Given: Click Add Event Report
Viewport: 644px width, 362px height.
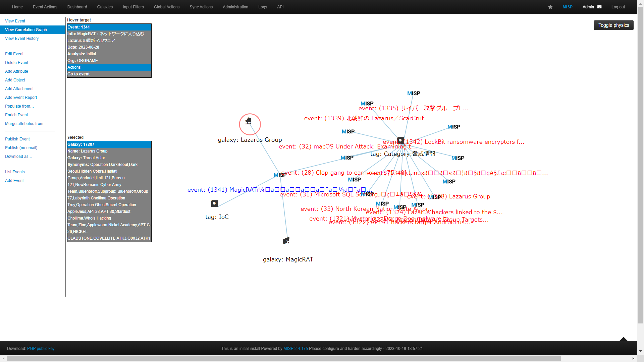Looking at the screenshot, I should pyautogui.click(x=21, y=98).
